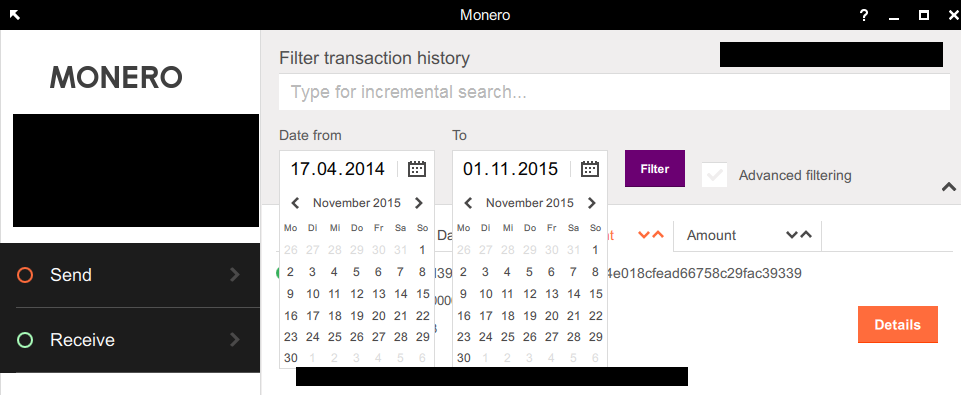Click the top-left window resize arrow icon

click(x=15, y=15)
